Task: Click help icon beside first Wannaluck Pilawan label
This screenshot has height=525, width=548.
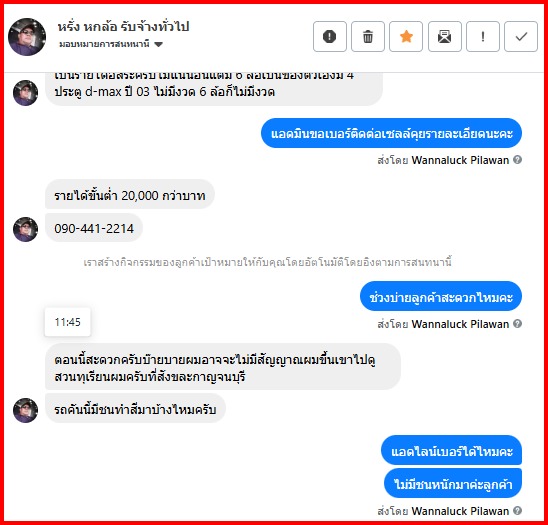Action: tap(518, 160)
